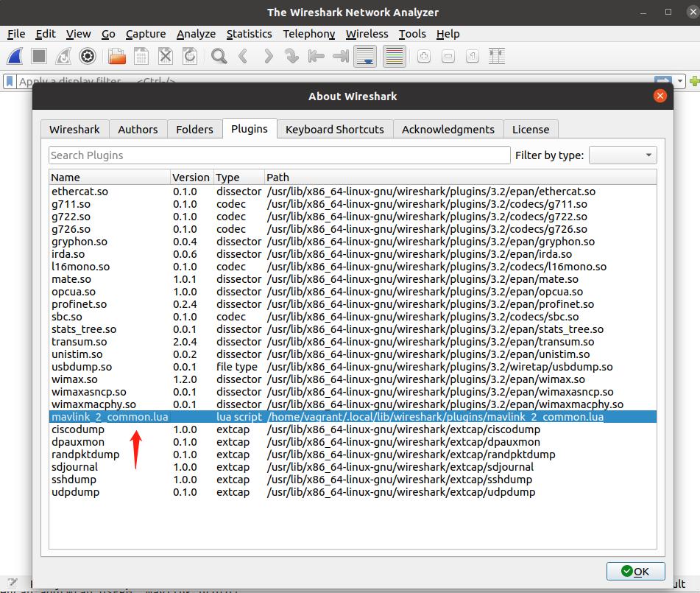Screen dimensions: 700x593
Task: Open the Filter by type dropdown
Action: (623, 155)
